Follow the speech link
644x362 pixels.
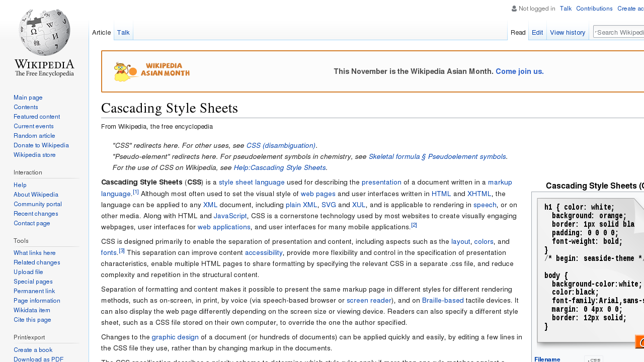[485, 205]
